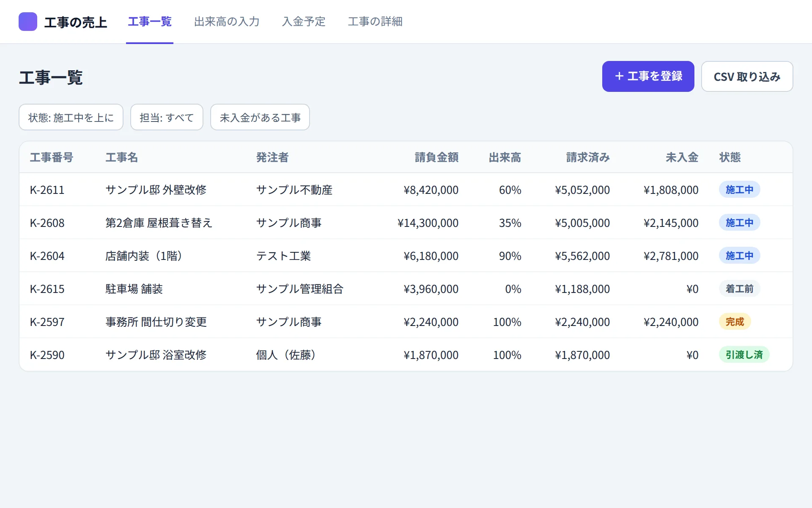Open the 状態: 施工中を上に filter
The height and width of the screenshot is (508, 812).
click(x=71, y=117)
